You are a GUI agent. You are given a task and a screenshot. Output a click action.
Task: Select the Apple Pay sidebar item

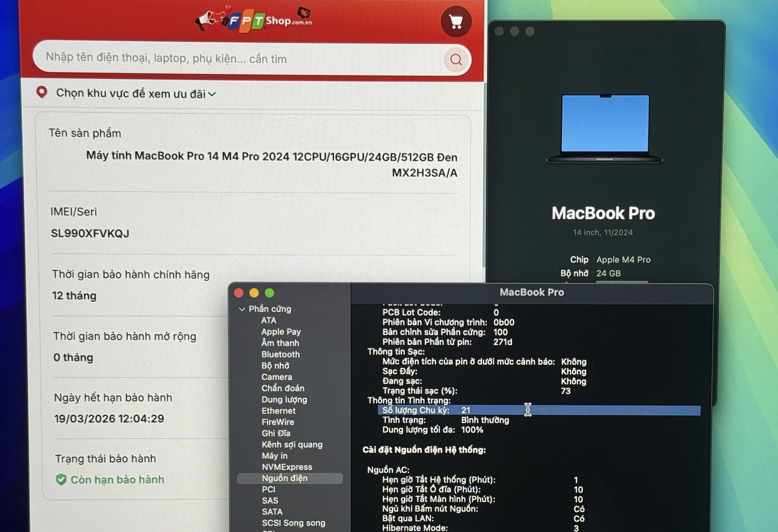[281, 332]
